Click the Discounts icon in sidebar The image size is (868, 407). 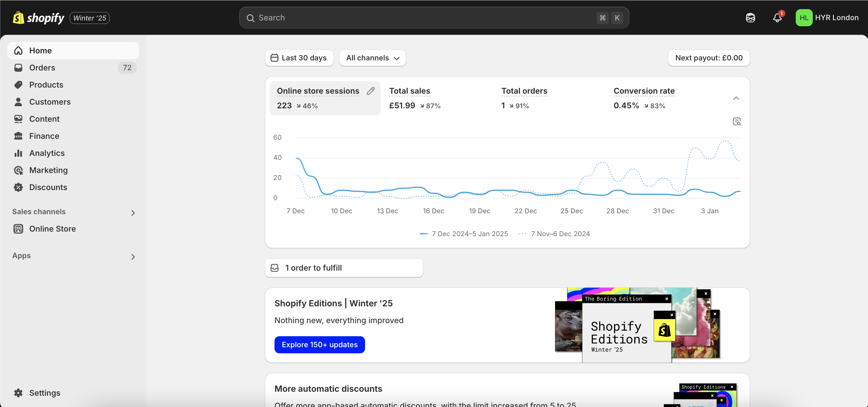[19, 187]
